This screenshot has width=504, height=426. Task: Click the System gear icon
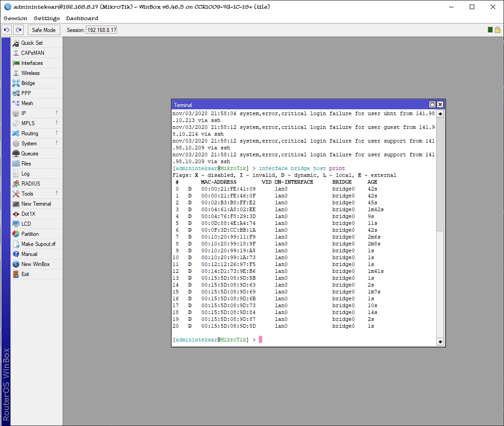16,144
